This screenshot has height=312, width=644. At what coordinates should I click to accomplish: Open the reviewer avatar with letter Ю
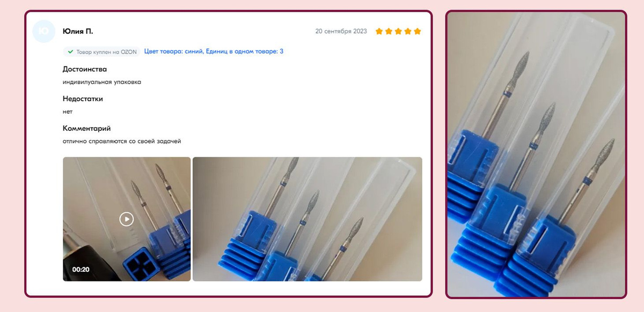[44, 32]
